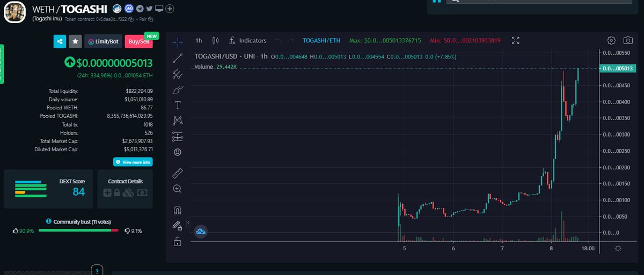644x275 pixels.
Task: Share this pair via share button
Action: 60,41
